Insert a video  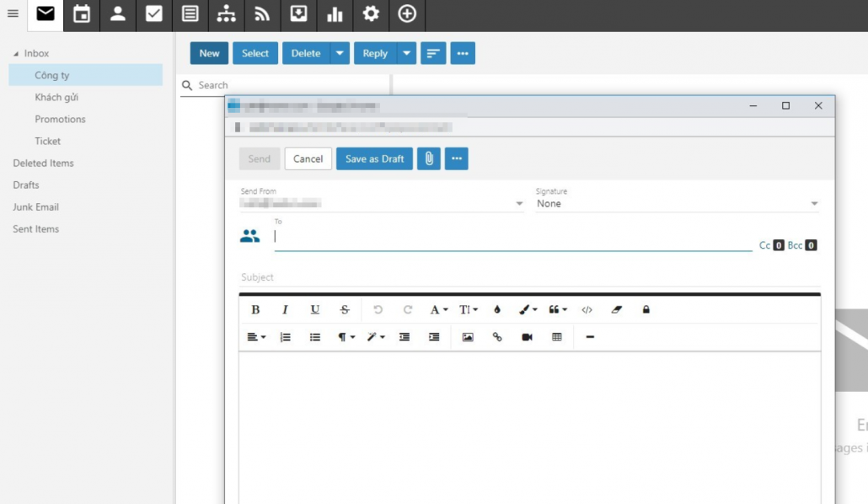pos(527,337)
